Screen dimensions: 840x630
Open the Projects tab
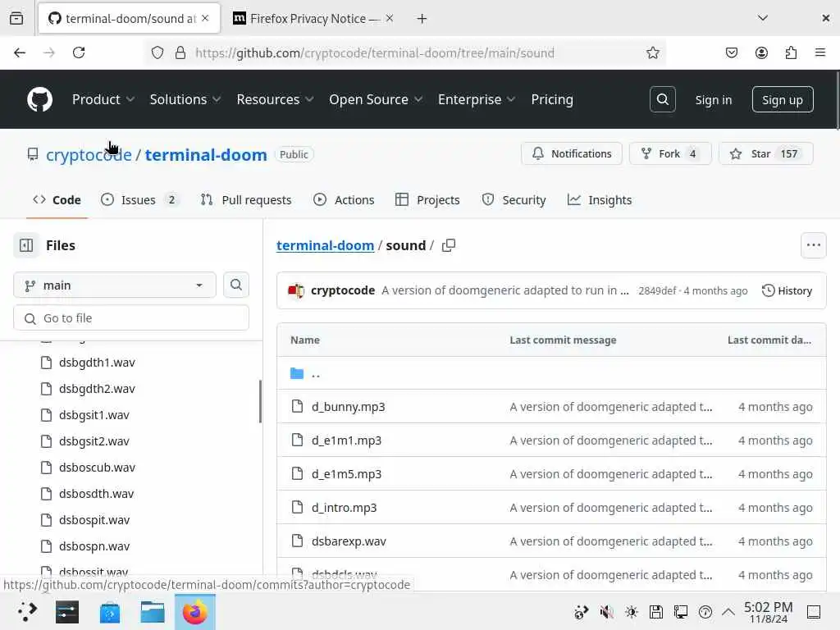tap(427, 200)
